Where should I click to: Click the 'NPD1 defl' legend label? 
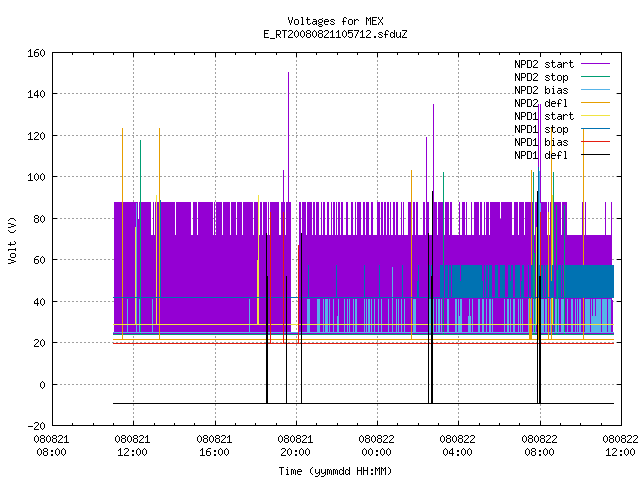(x=541, y=156)
